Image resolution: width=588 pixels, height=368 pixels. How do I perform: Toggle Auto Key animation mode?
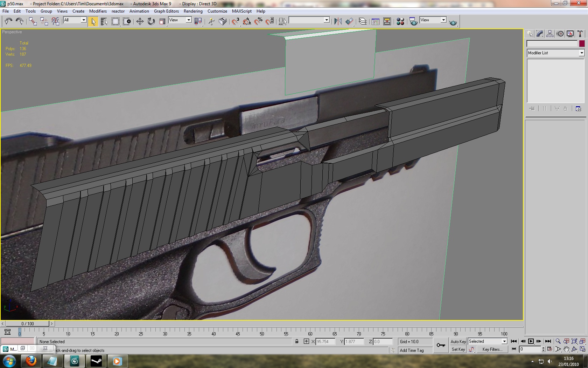click(x=458, y=341)
